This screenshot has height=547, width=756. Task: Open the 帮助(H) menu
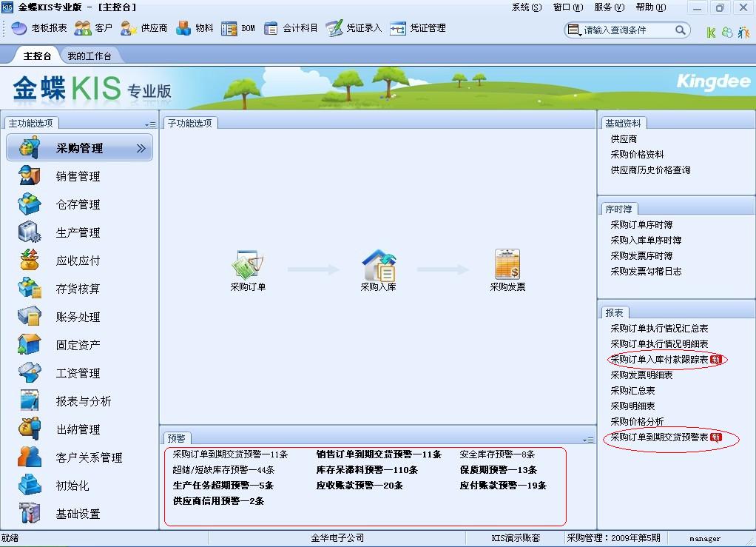pos(651,7)
